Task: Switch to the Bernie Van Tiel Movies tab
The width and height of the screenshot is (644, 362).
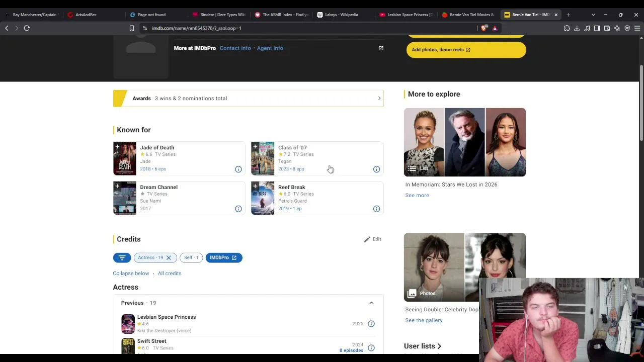Action: pos(467,15)
